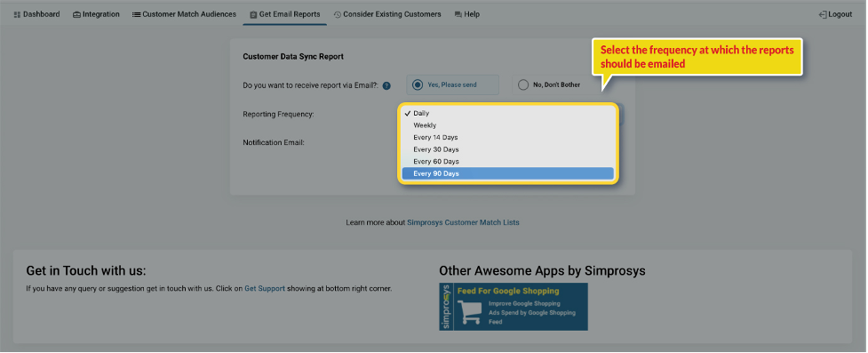Click the Get Support link
Image resolution: width=868 pixels, height=353 pixels.
pos(265,289)
